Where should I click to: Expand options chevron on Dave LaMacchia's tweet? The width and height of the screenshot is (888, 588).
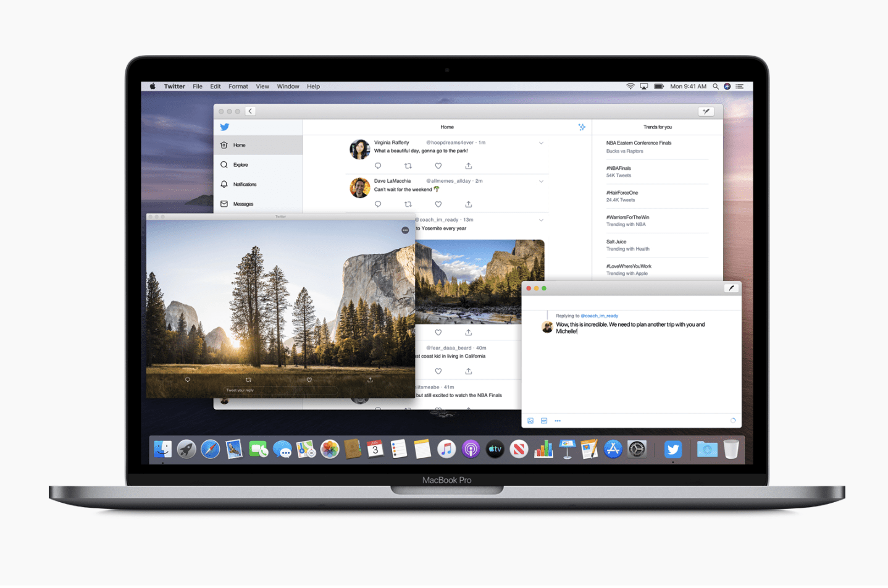coord(541,182)
